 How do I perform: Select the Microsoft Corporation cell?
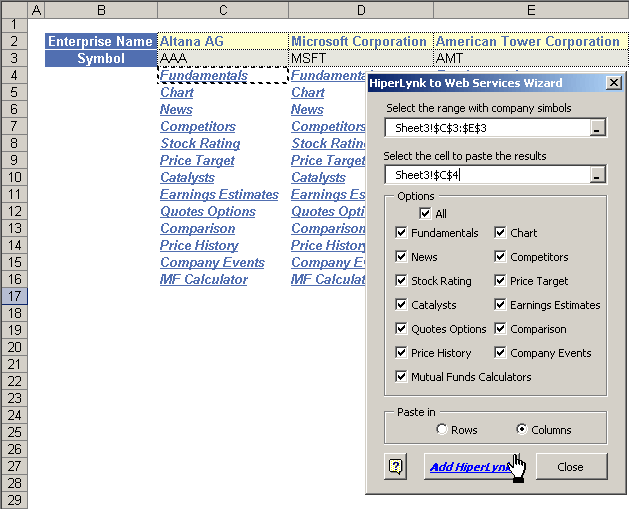click(361, 41)
